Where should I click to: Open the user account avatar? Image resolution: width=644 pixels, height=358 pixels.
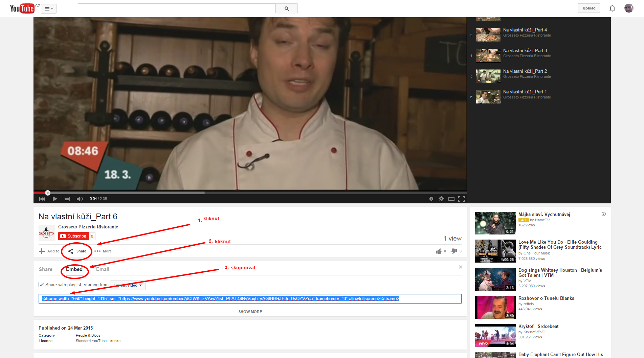point(629,8)
